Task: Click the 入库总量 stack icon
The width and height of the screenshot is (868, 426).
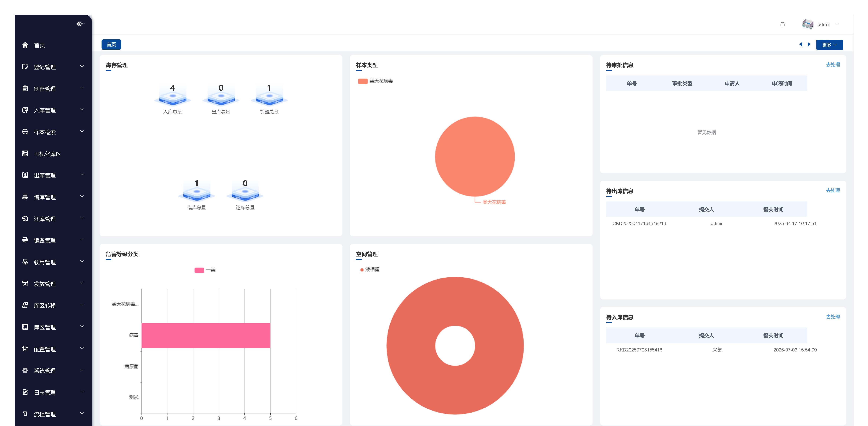Action: [172, 98]
